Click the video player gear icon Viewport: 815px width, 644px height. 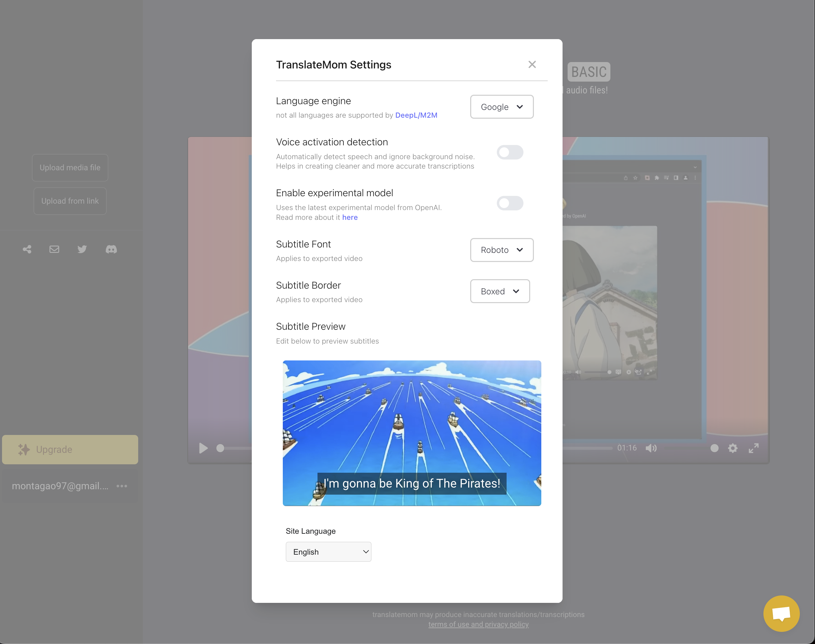[732, 448]
